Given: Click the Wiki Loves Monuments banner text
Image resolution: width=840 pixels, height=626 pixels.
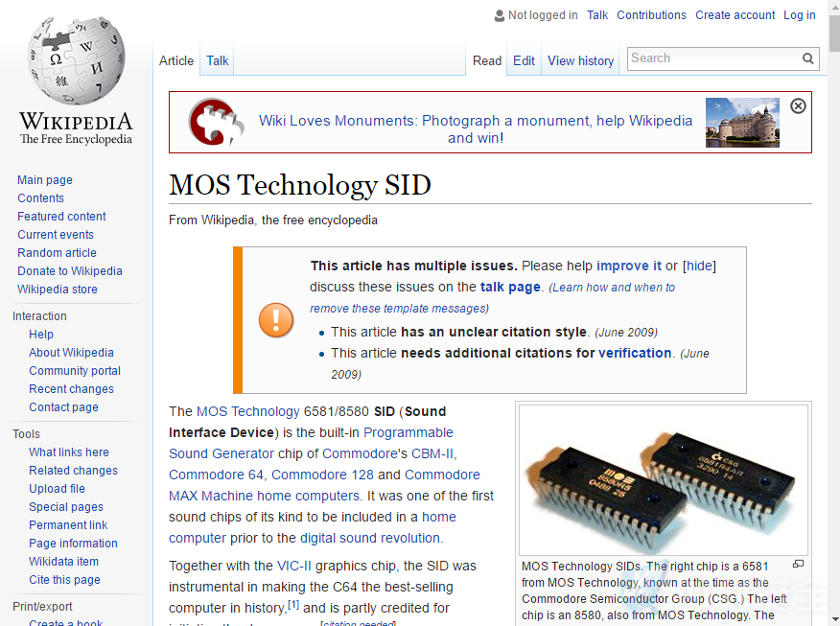Looking at the screenshot, I should pos(476,129).
